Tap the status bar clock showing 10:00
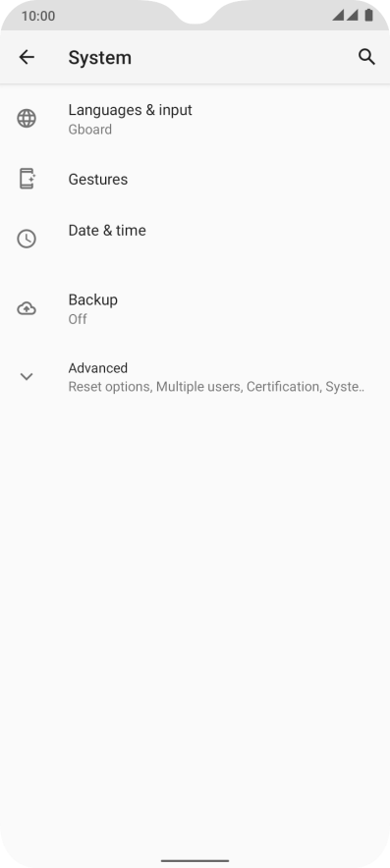Screen dimensions: 390x868 point(38,16)
